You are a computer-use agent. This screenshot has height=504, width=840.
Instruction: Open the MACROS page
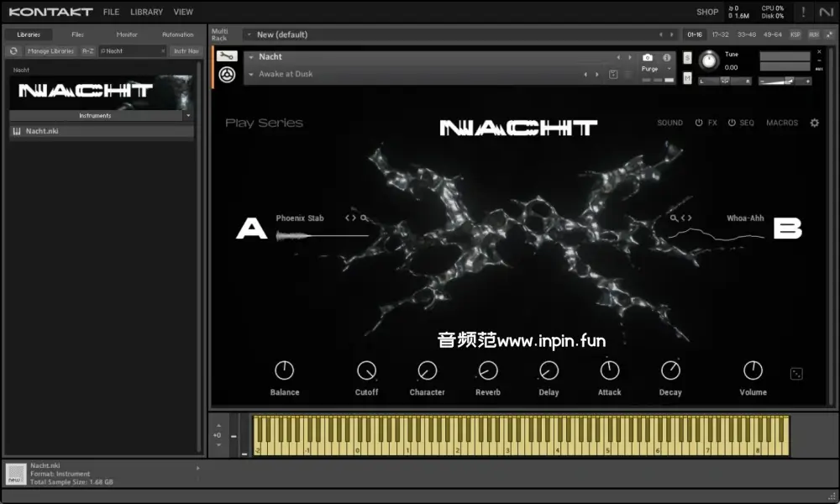click(x=781, y=123)
